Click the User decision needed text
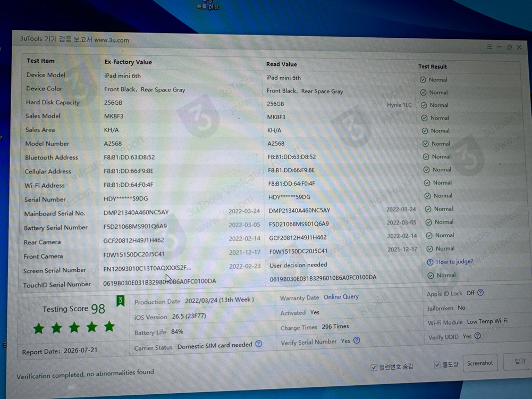 click(298, 265)
